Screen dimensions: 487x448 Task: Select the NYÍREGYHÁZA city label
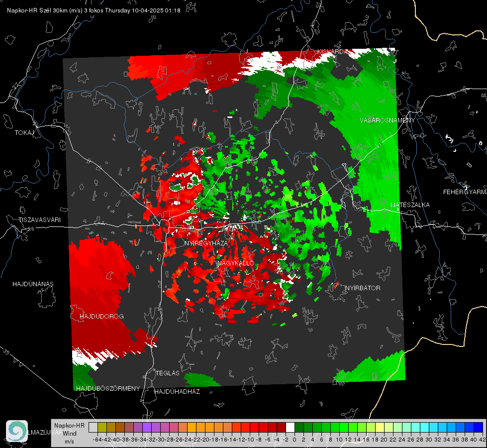pyautogui.click(x=206, y=243)
